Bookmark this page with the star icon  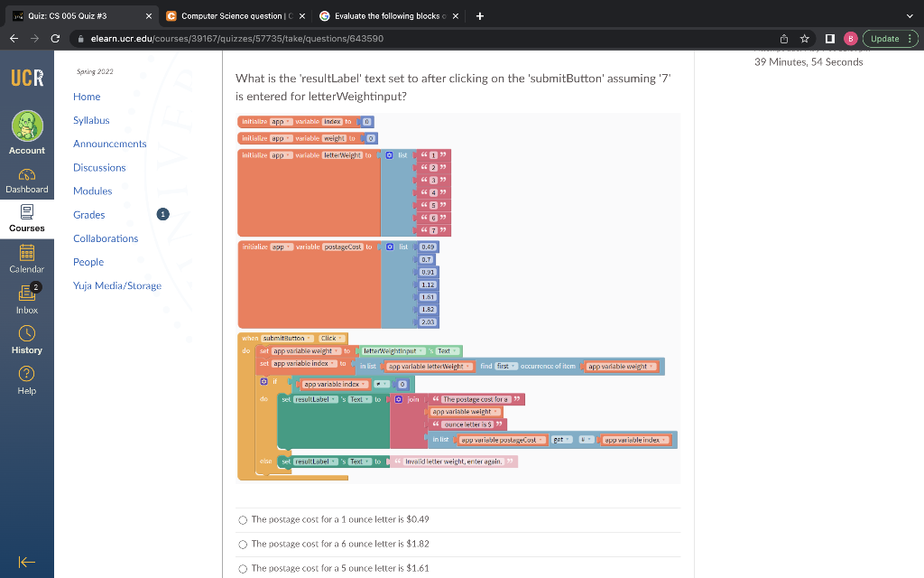coord(804,39)
